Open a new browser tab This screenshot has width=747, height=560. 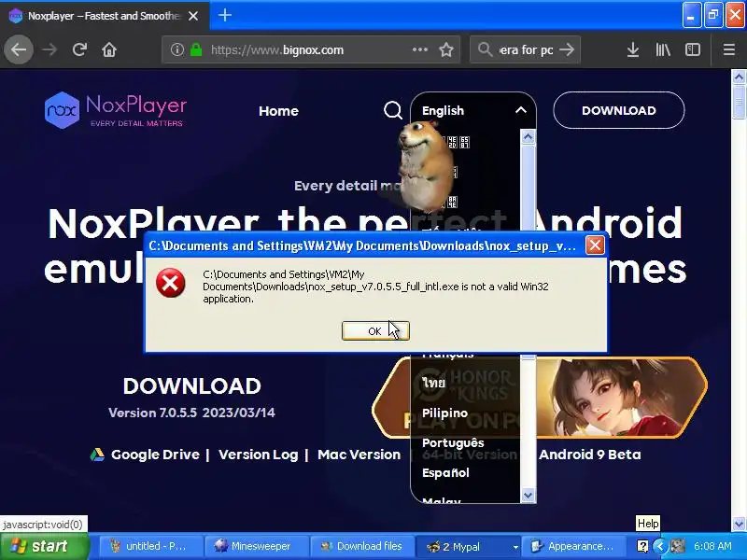pyautogui.click(x=225, y=15)
